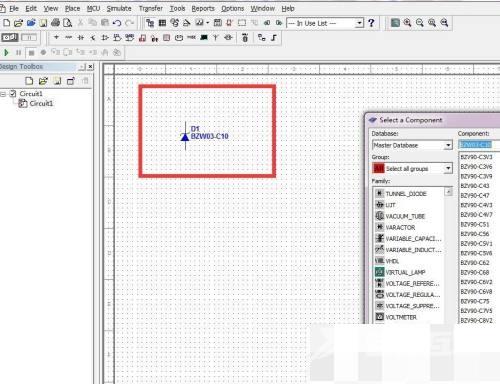The width and height of the screenshot is (500, 384).
Task: Click the Print icon in toolbar
Action: (x=55, y=23)
